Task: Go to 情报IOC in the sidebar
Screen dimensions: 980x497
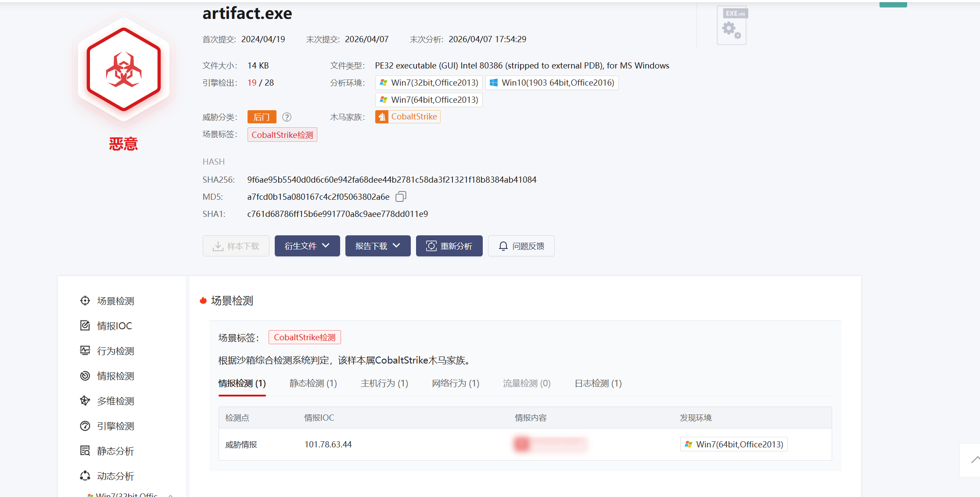Action: [114, 326]
